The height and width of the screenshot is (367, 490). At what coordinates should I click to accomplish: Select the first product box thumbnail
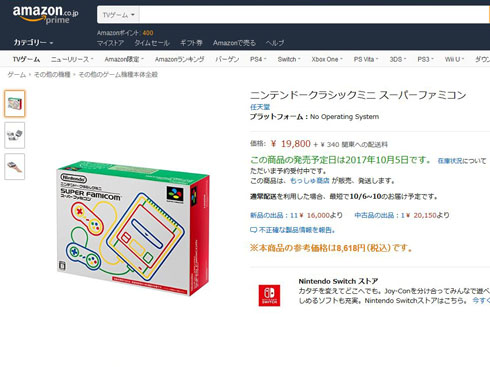click(15, 104)
